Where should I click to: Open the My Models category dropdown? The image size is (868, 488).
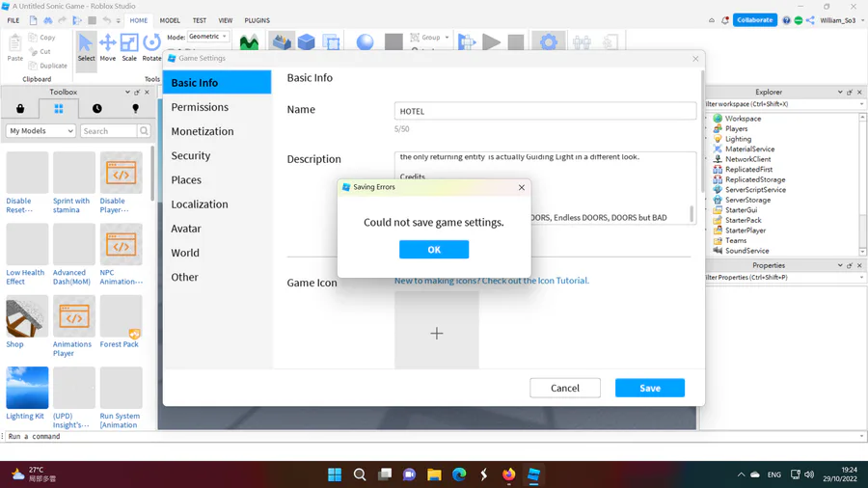click(41, 131)
